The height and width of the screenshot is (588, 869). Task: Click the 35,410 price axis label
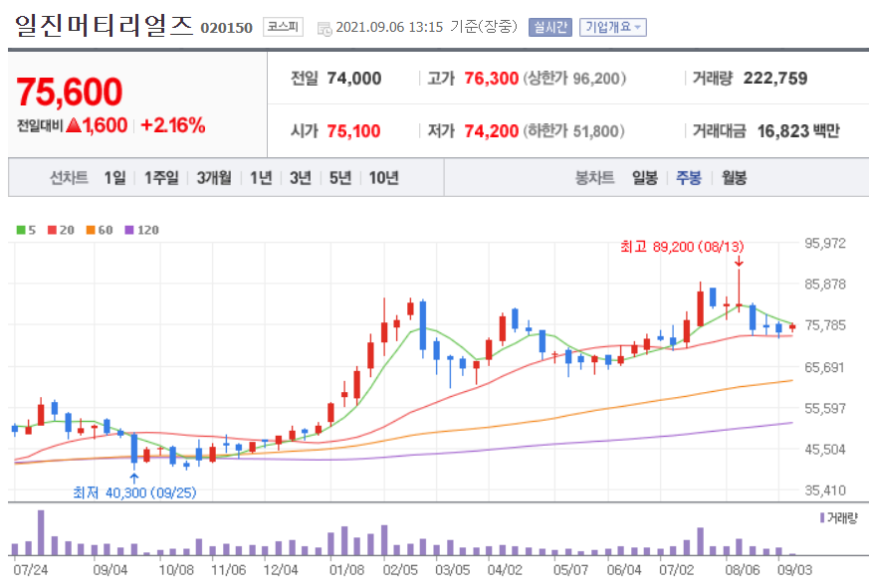[x=825, y=490]
